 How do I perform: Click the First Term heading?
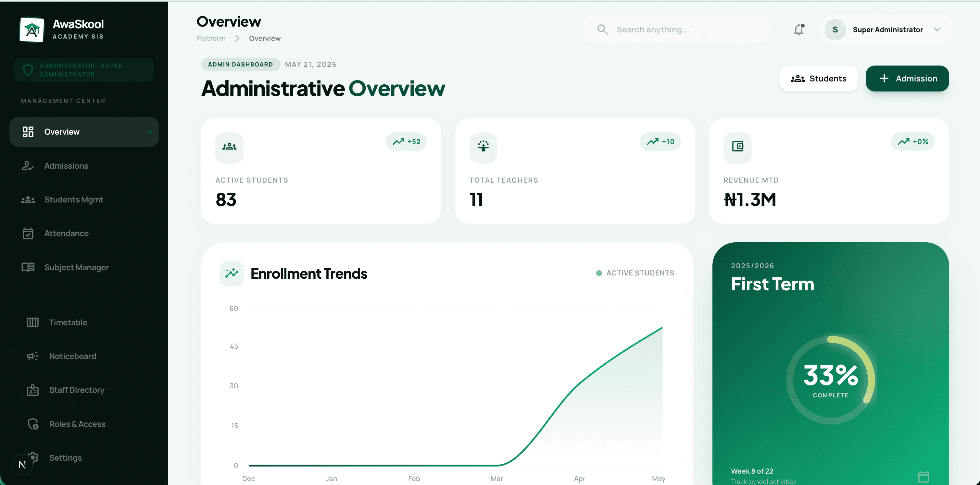(x=772, y=284)
